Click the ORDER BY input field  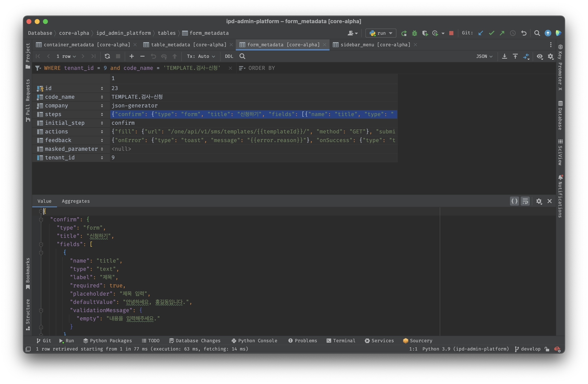tap(262, 68)
